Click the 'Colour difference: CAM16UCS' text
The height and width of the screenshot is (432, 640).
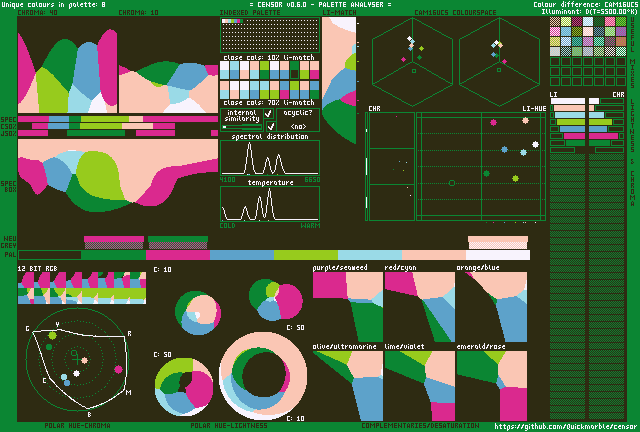pos(585,4)
